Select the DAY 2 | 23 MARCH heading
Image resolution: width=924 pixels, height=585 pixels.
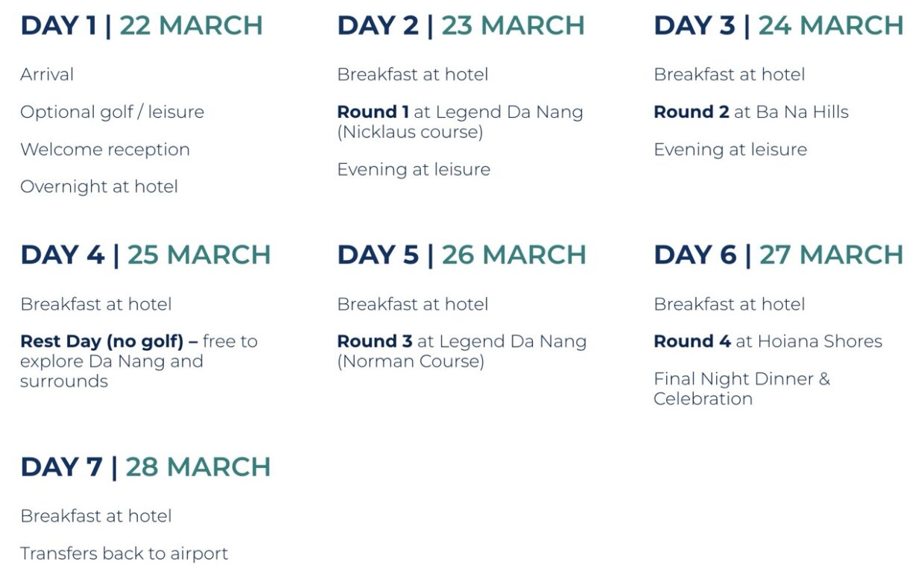461,25
